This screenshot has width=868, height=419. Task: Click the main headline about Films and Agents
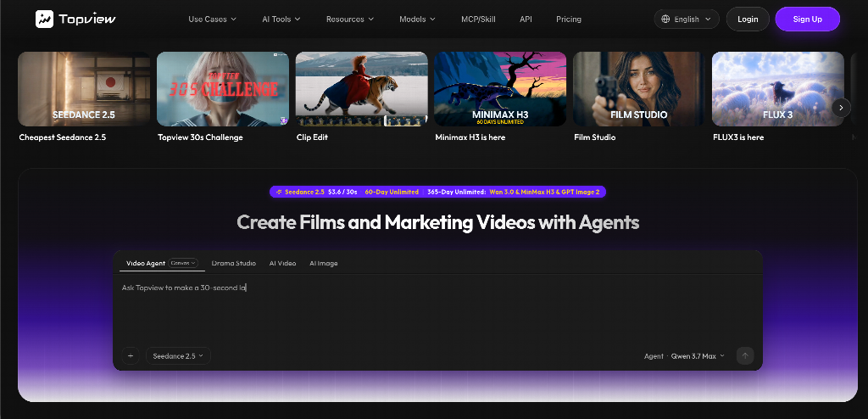click(x=438, y=222)
